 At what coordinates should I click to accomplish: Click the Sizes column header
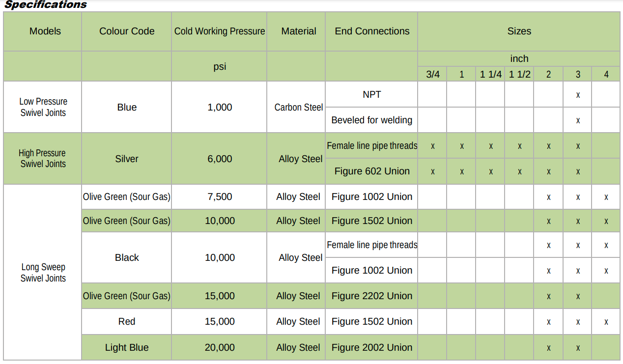click(x=519, y=31)
